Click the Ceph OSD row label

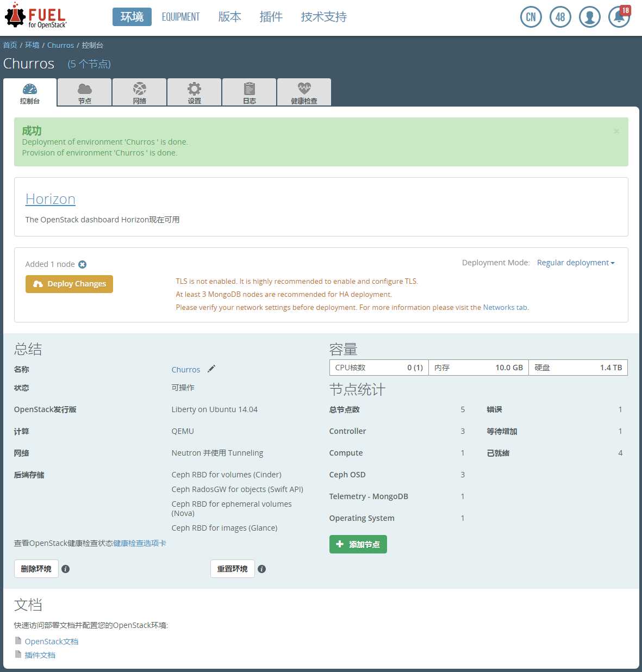coord(347,475)
